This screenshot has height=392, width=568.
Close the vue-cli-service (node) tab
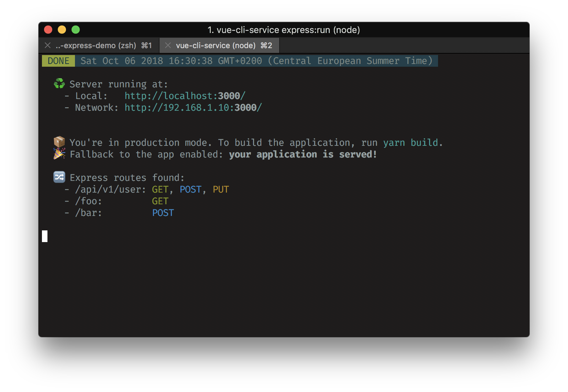coord(168,45)
